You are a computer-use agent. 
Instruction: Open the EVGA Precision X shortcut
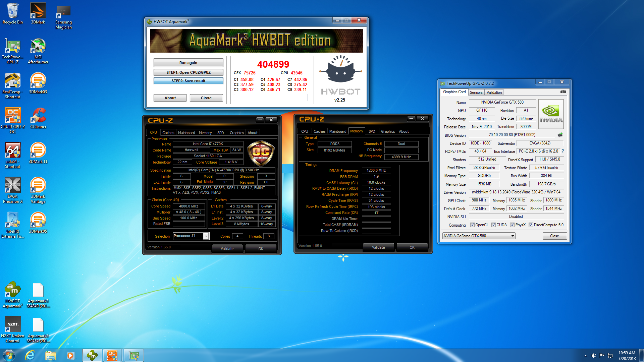13,190
